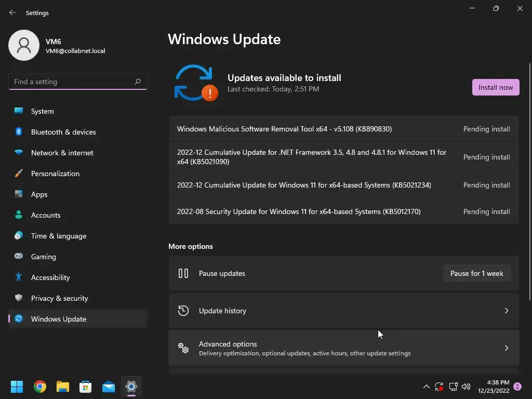532x399 pixels.
Task: Open Network & internet settings
Action: tap(78, 153)
